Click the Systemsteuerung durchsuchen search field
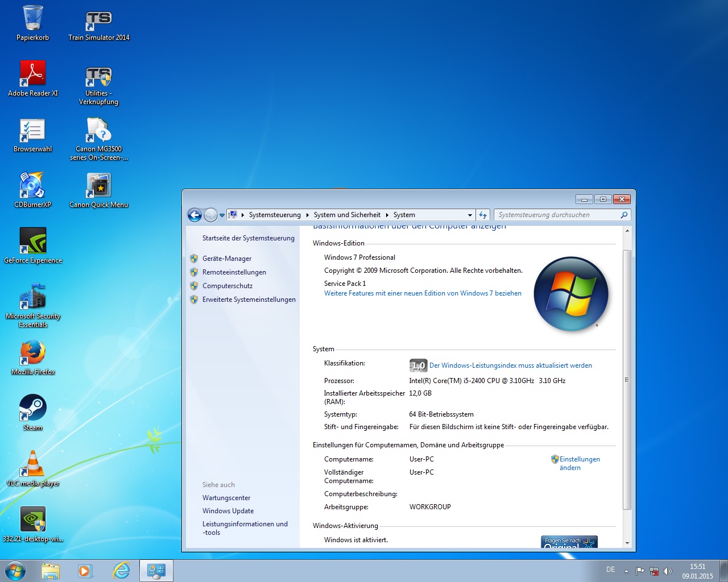 click(x=557, y=215)
